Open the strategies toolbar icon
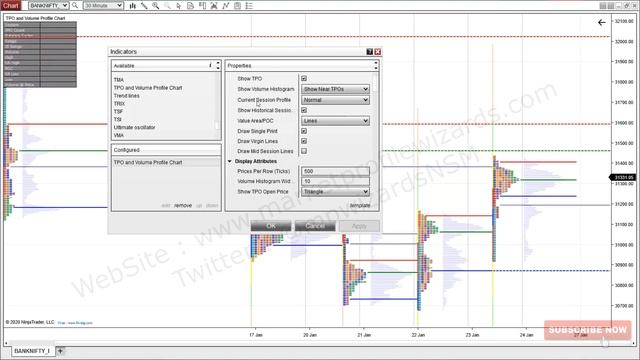Image resolution: width=640 pixels, height=360 pixels. point(226,6)
